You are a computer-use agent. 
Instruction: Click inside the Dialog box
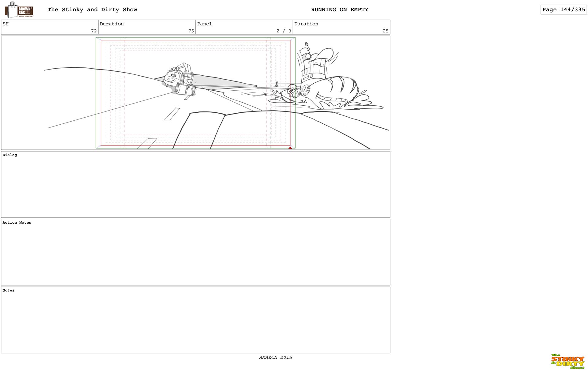[195, 184]
